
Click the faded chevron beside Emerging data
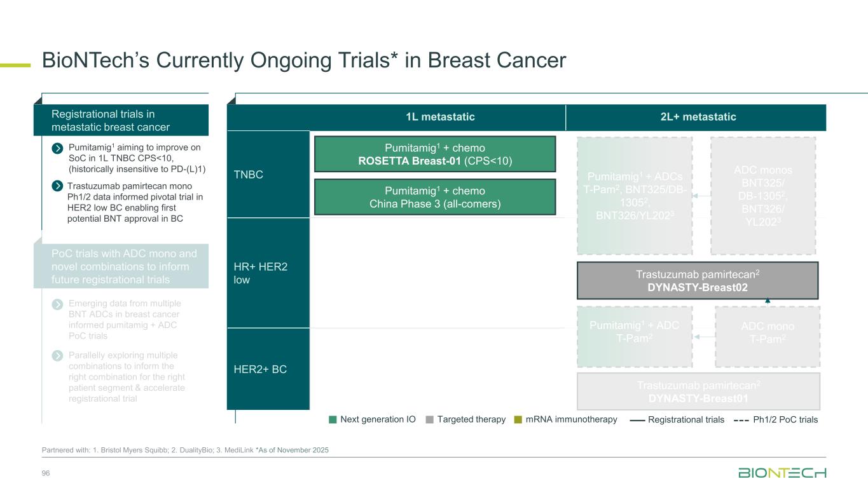click(57, 304)
